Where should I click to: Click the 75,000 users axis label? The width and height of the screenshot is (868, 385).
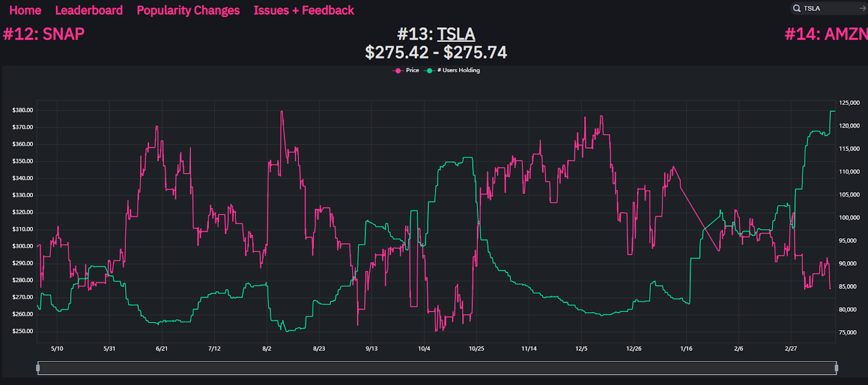[848, 332]
